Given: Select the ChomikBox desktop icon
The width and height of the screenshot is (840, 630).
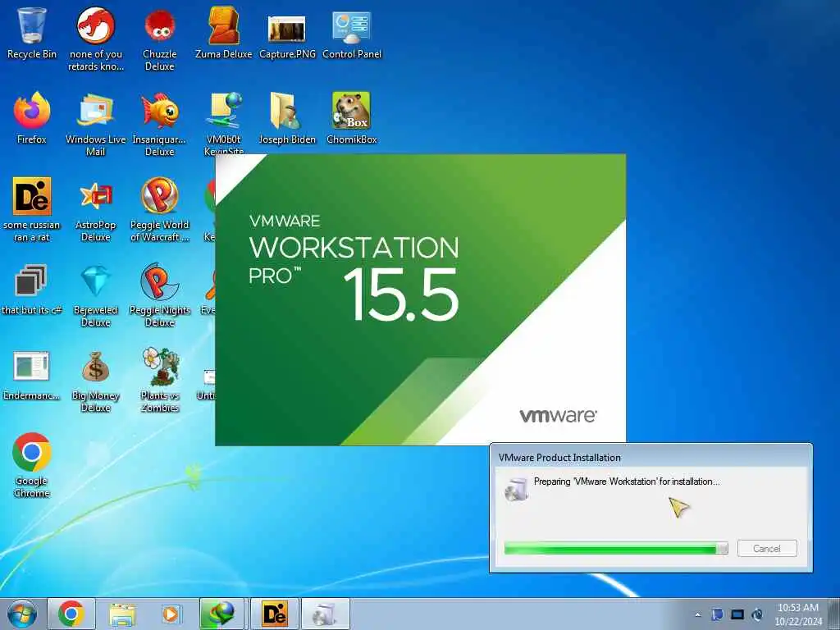Looking at the screenshot, I should click(351, 118).
